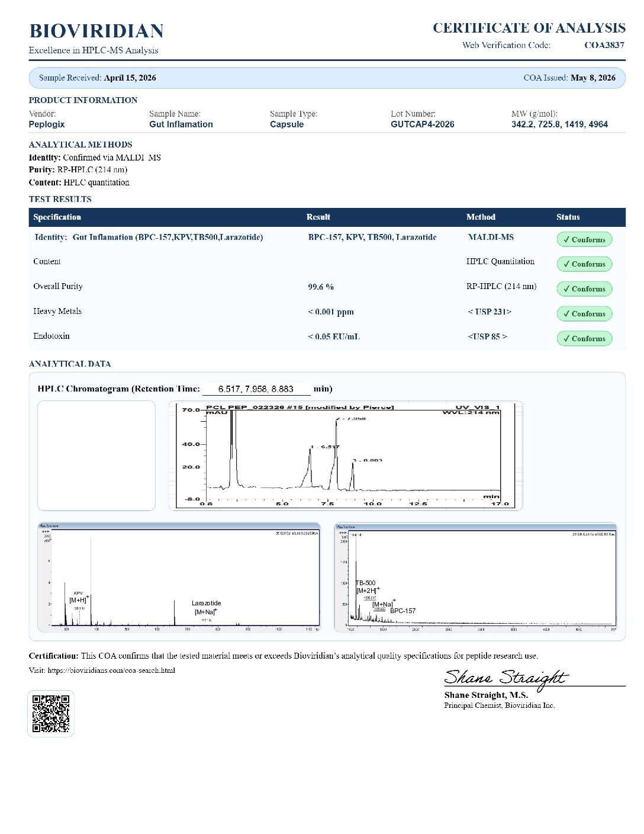
Task: Click the < USP 231> method cell
Action: coord(490,312)
